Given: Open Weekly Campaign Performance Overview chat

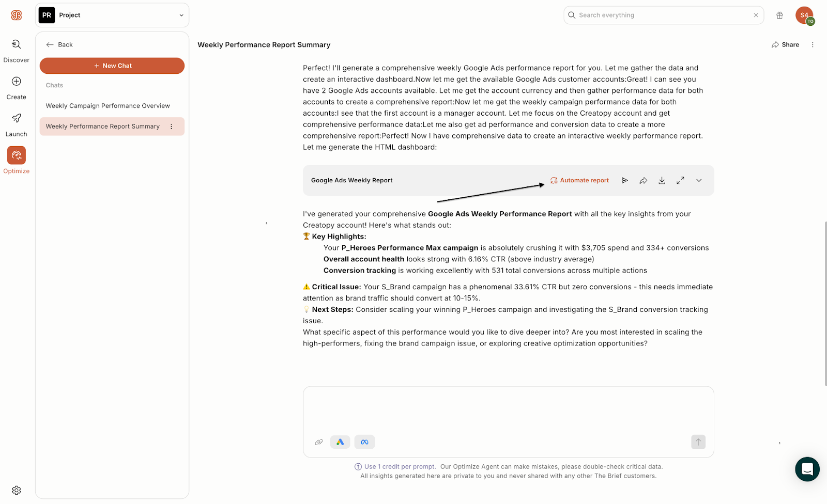Looking at the screenshot, I should pyautogui.click(x=108, y=106).
